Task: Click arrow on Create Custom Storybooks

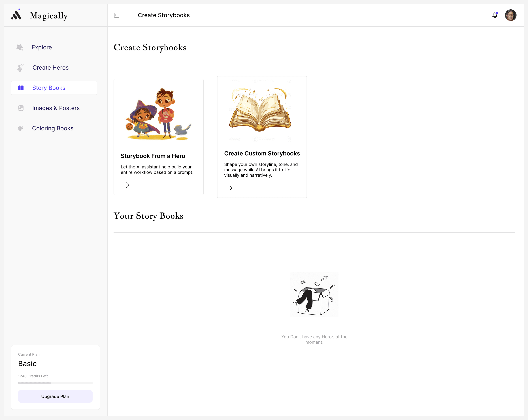Action: tap(229, 188)
